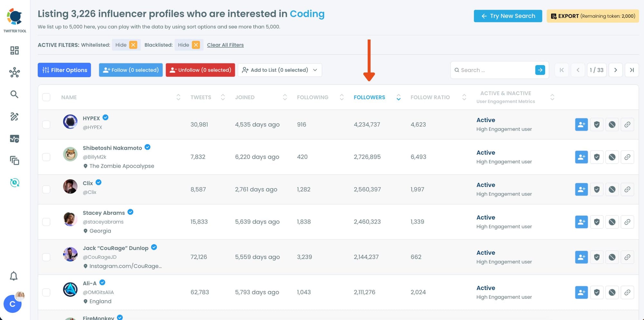The height and width of the screenshot is (320, 644).
Task: Click the EXPORT button
Action: click(x=593, y=16)
